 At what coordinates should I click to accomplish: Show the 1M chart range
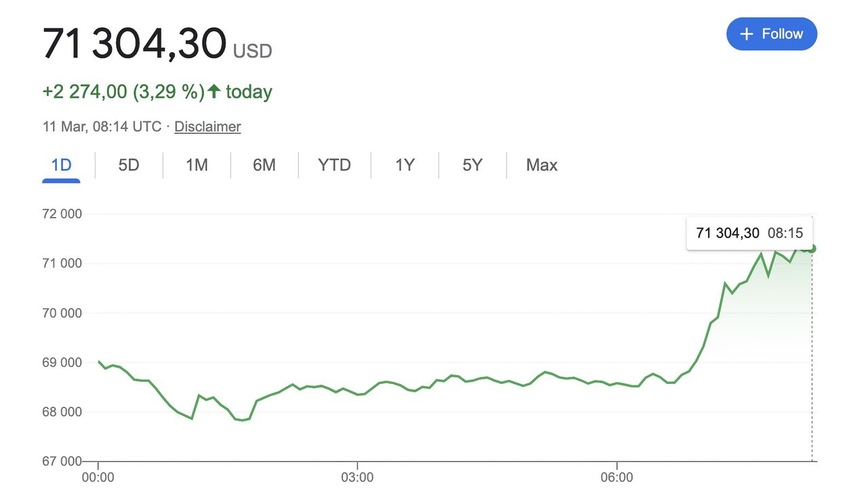[197, 165]
